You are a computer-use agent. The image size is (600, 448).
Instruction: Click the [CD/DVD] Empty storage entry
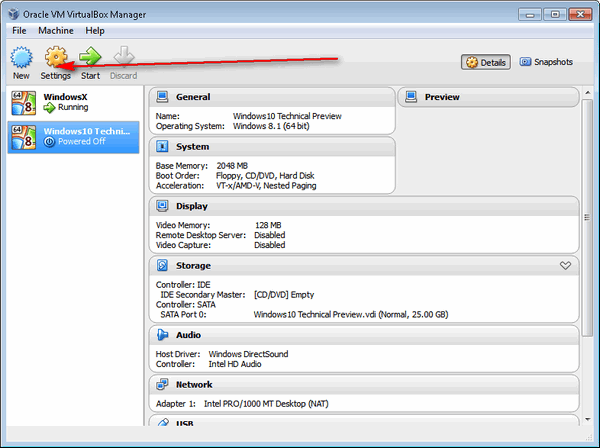(284, 295)
